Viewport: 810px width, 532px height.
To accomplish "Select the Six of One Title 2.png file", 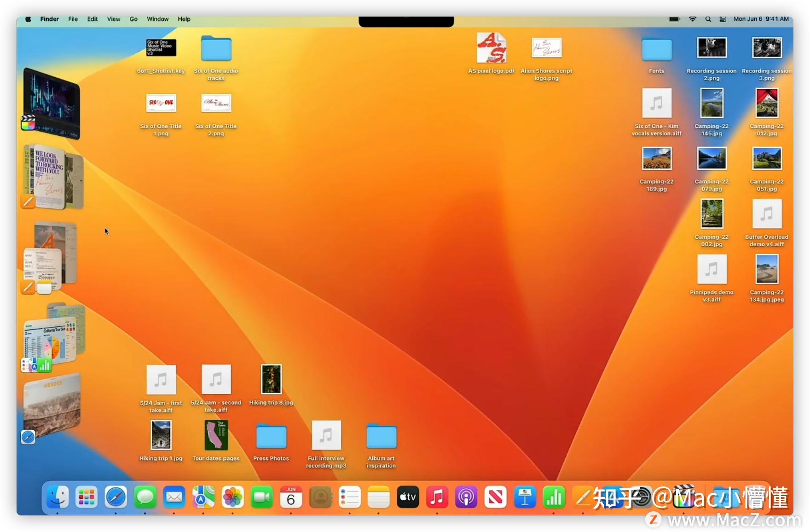I will point(216,115).
